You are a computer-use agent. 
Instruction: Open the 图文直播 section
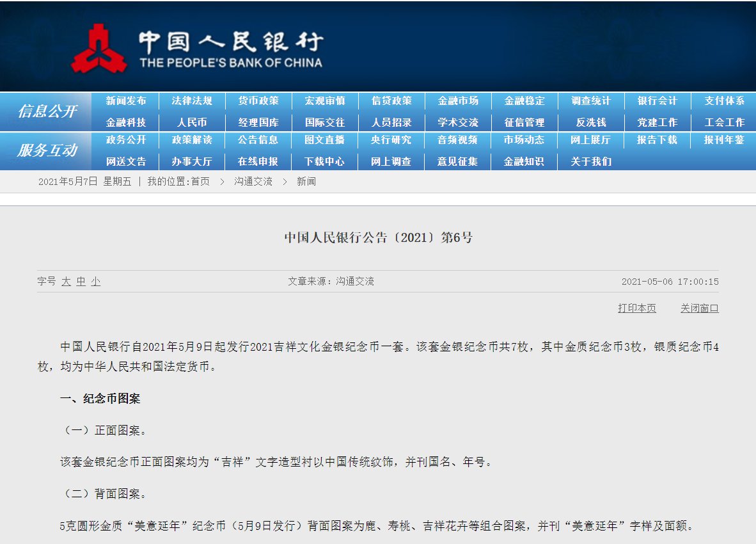pyautogui.click(x=325, y=141)
